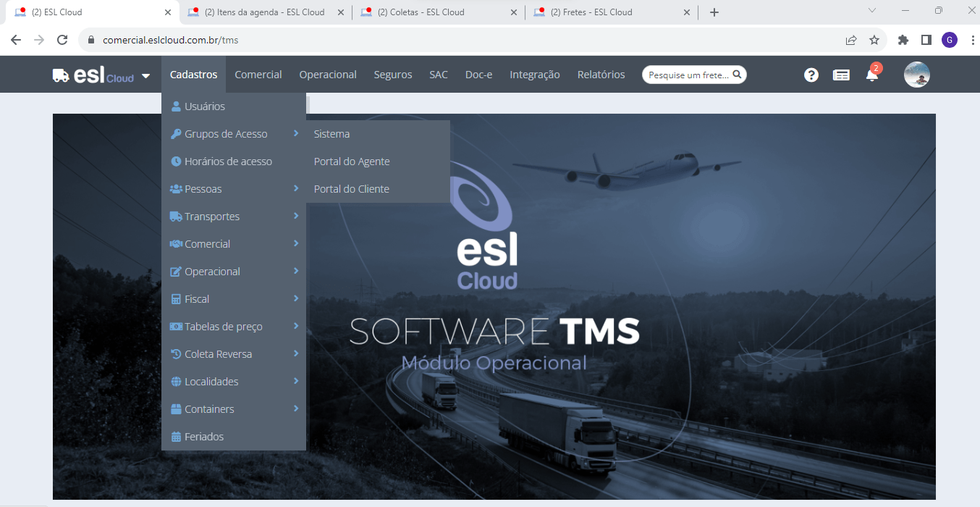The image size is (980, 507).
Task: Select Portal do Cliente submenu entry
Action: pos(378,189)
